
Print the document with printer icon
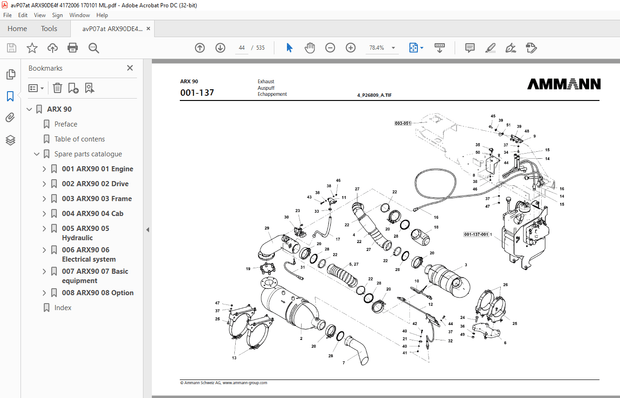point(73,48)
